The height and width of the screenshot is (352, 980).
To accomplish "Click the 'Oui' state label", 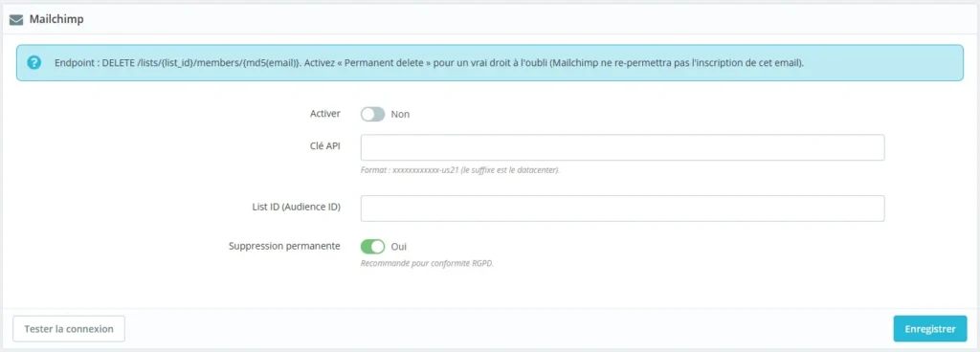I will pyautogui.click(x=399, y=247).
